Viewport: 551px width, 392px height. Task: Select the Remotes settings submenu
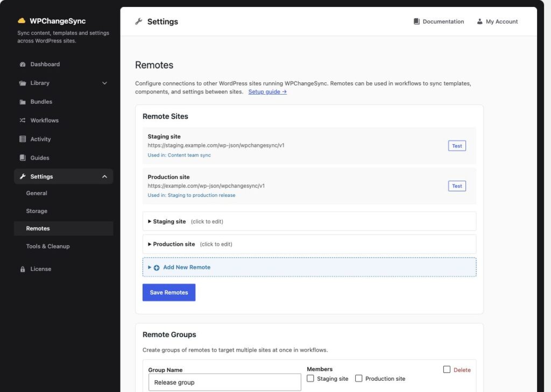(x=63, y=229)
